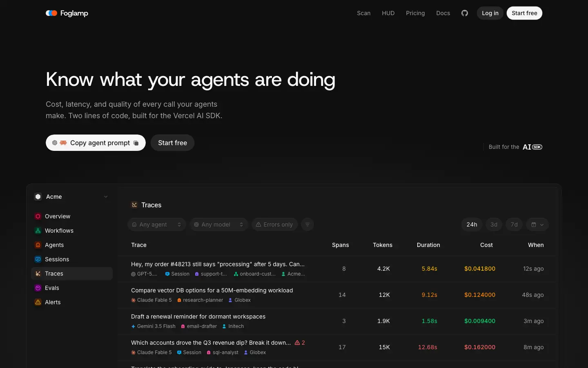
Task: Open the extra filters icon button
Action: [307, 224]
